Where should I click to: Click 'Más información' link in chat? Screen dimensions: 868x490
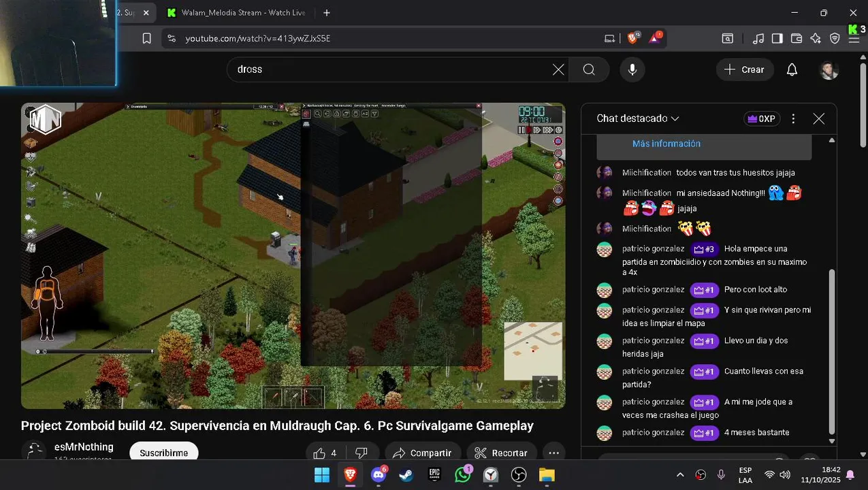pos(666,144)
